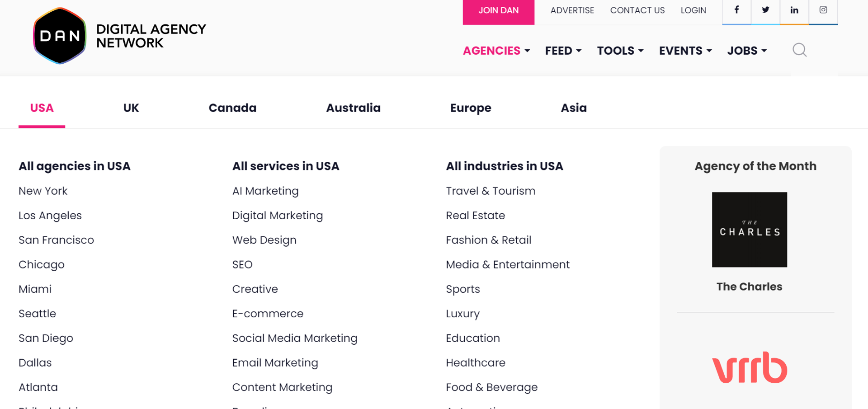Switch to the Europe tab
Viewport: 868px width, 409px height.
point(470,108)
